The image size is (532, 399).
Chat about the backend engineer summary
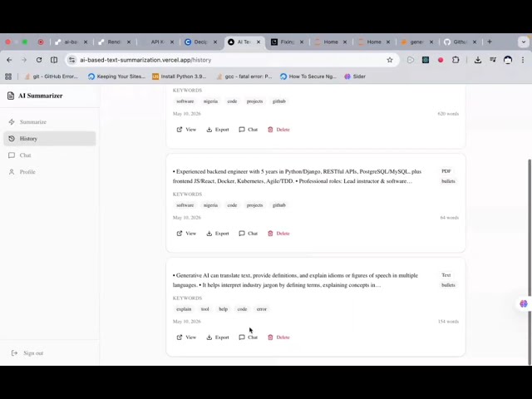(248, 234)
